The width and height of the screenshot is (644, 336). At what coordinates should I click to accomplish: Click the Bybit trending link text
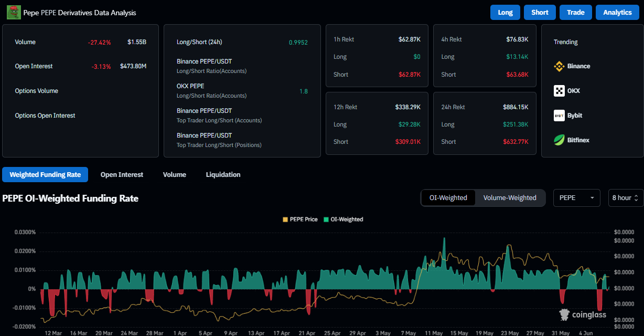(x=575, y=115)
